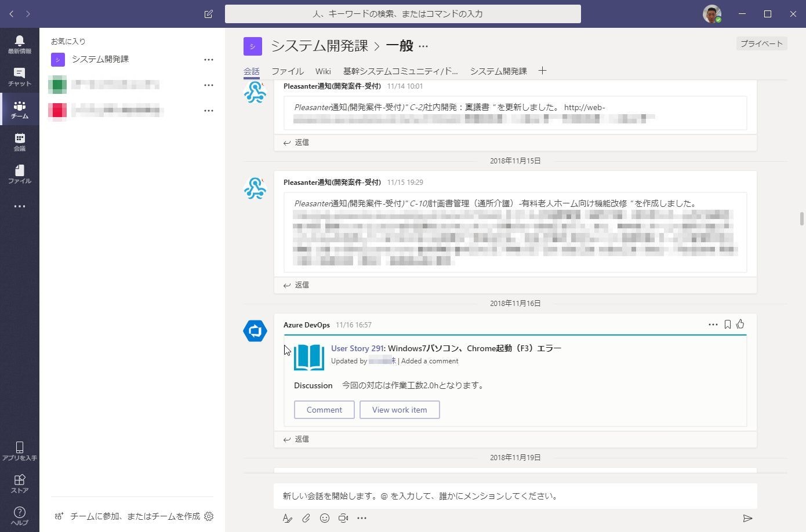The width and height of the screenshot is (806, 532).
Task: Open the システム開発課 tab
Action: (498, 71)
